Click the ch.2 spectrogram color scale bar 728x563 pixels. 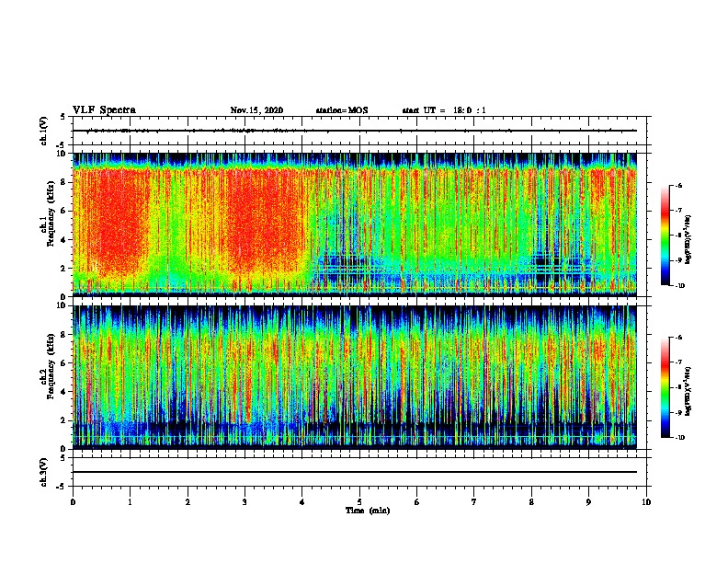[665, 387]
